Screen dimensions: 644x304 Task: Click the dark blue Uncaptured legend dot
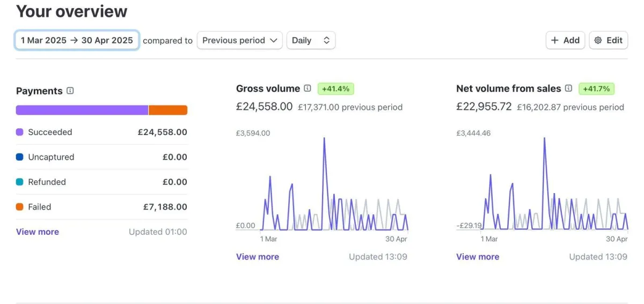click(20, 157)
